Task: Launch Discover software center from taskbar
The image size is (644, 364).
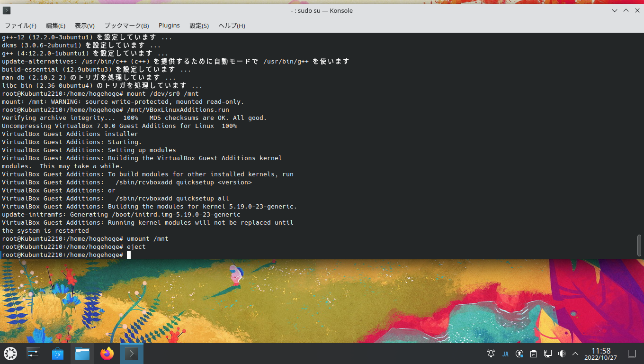Action: pyautogui.click(x=58, y=354)
